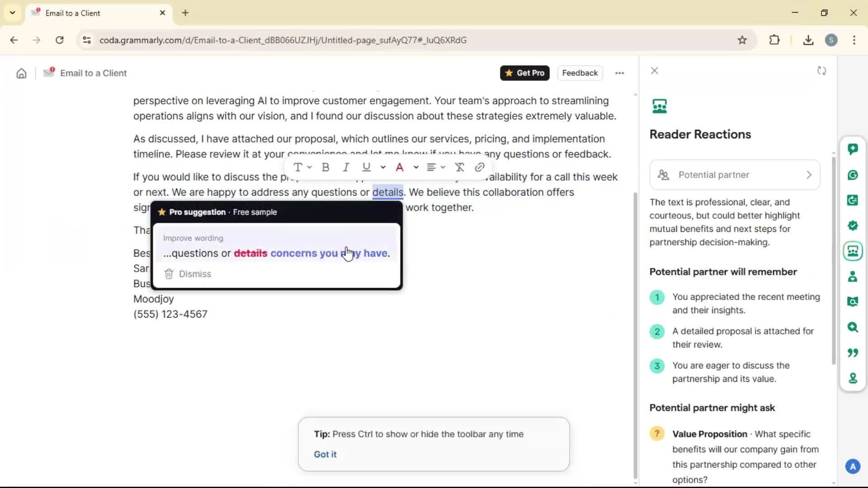Image resolution: width=868 pixels, height=488 pixels.
Task: Click Got it on the tip
Action: pyautogui.click(x=325, y=454)
